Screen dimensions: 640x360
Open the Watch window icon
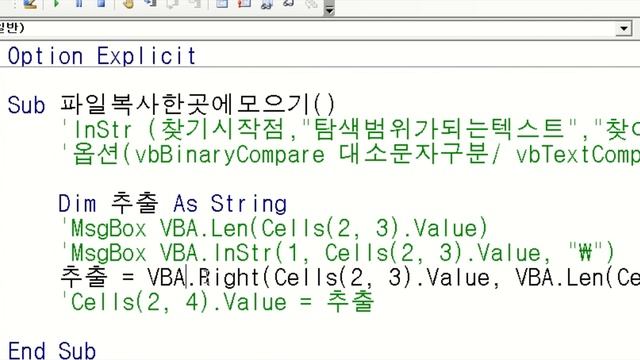tap(267, 3)
